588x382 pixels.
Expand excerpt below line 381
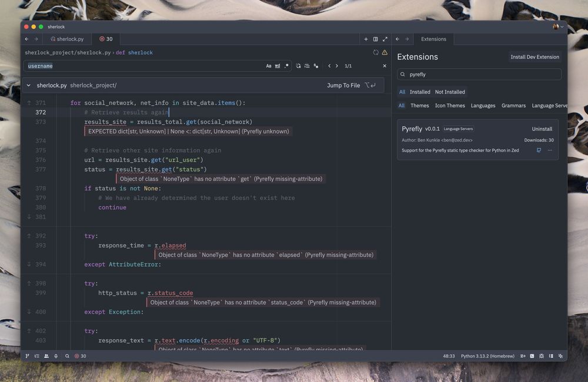(29, 217)
